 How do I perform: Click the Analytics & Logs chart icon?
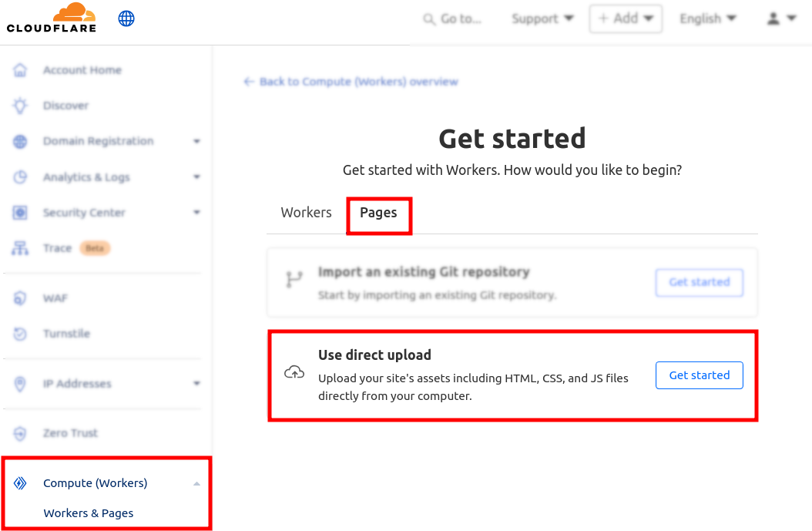[20, 177]
